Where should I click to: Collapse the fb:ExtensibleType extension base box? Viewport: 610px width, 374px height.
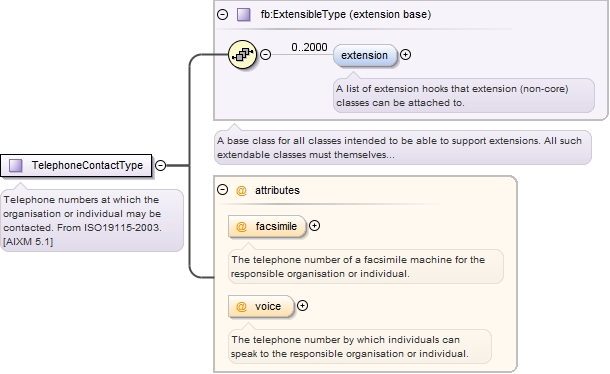tap(222, 15)
